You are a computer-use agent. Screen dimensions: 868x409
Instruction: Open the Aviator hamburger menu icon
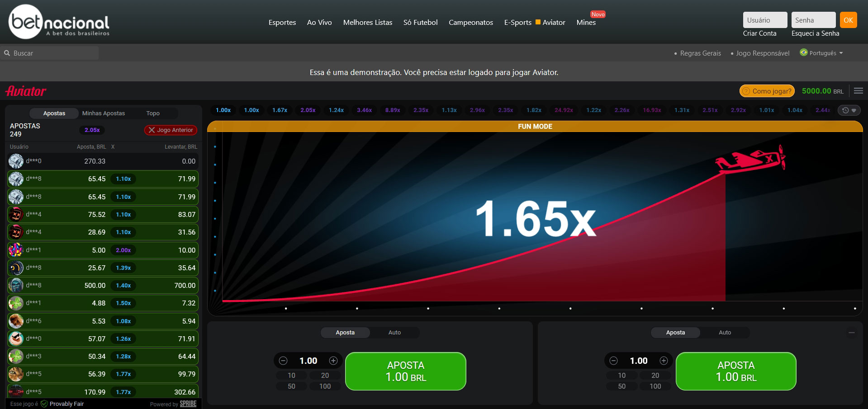859,91
